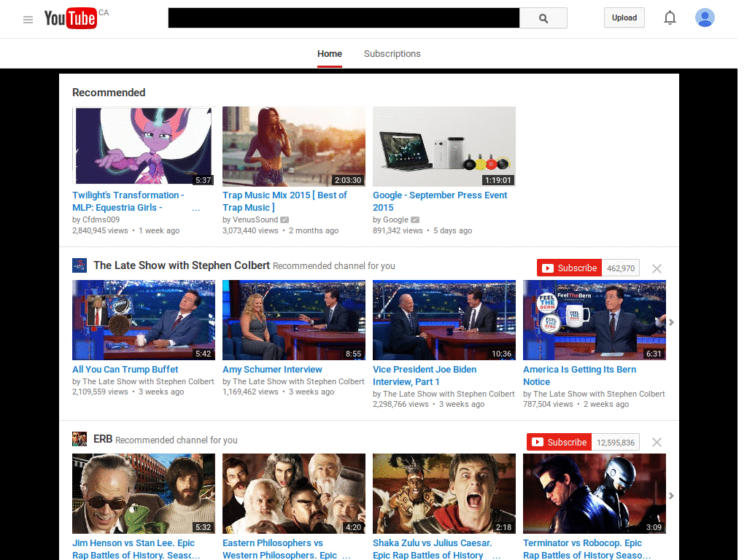The height and width of the screenshot is (560, 747).
Task: Open All You Can Trump Buffet thumbnail
Action: [x=144, y=320]
